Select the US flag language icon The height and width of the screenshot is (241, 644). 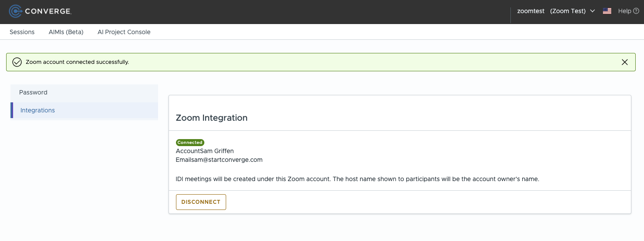tap(607, 11)
